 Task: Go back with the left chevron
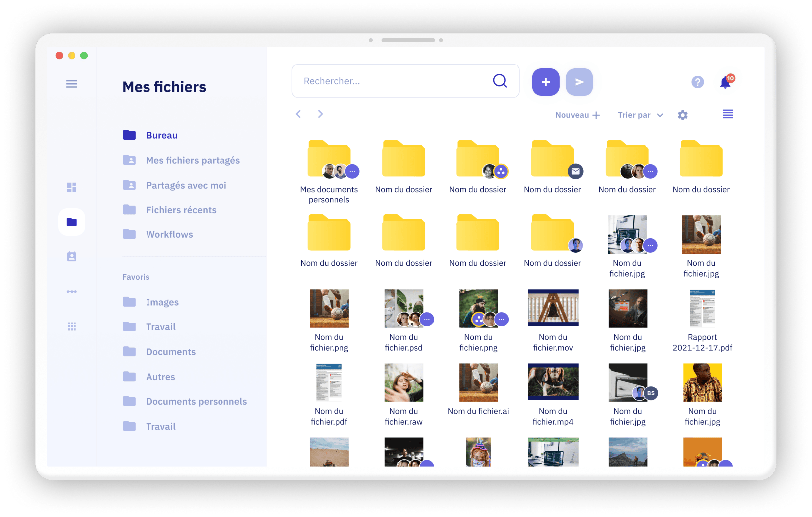[x=298, y=114]
